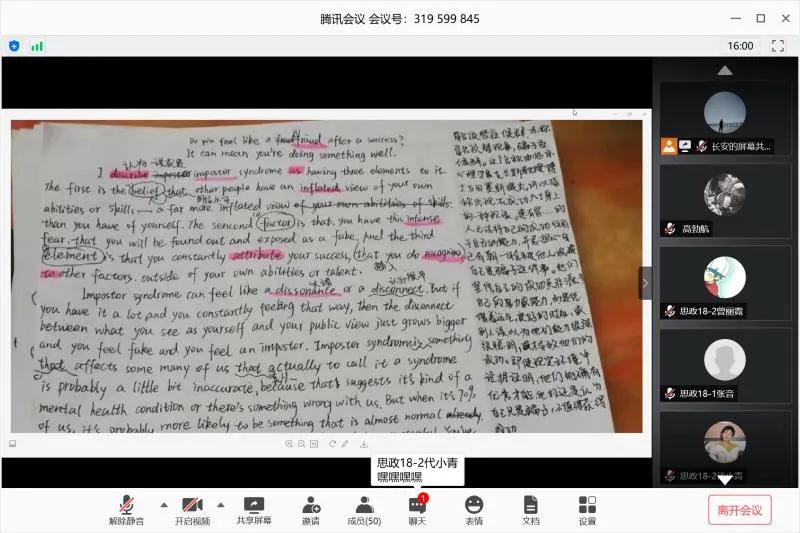The width and height of the screenshot is (800, 533).
Task: Turn on camera with 开启视频
Action: click(193, 509)
